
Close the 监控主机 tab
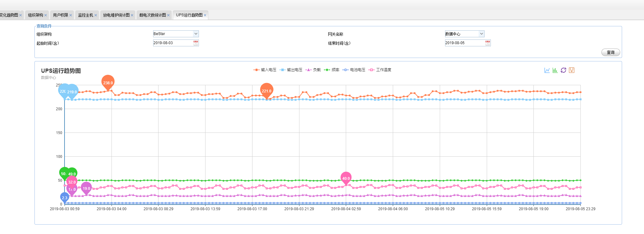pyautogui.click(x=96, y=15)
